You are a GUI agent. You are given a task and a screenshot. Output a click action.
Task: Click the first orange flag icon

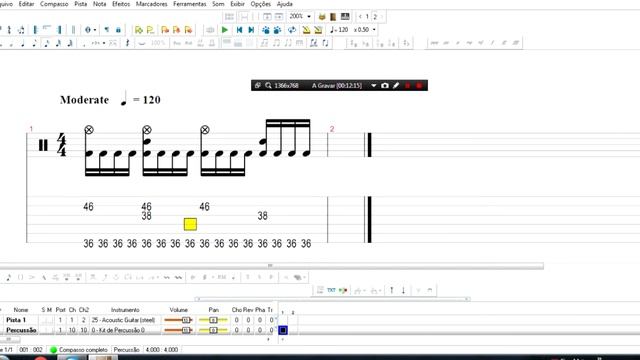(x=165, y=30)
